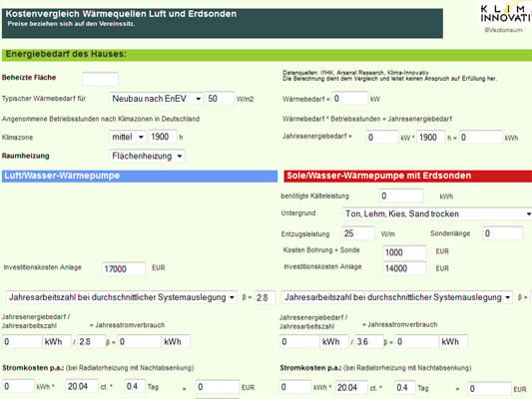Click the Kosten Bohrung + Sonde 1000 field
The width and height of the screenshot is (532, 399).
click(404, 252)
